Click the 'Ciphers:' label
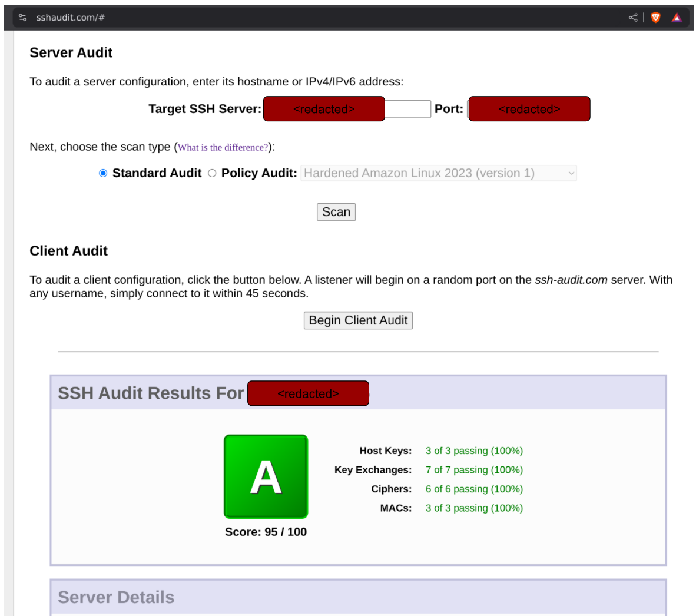Image resolution: width=696 pixels, height=616 pixels. [391, 489]
